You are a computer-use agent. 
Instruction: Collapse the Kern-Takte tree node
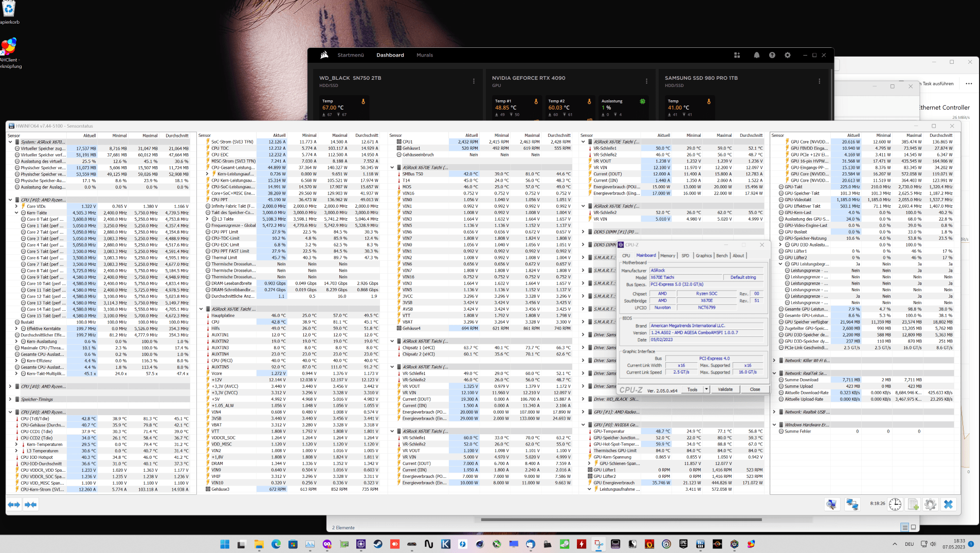(16, 213)
